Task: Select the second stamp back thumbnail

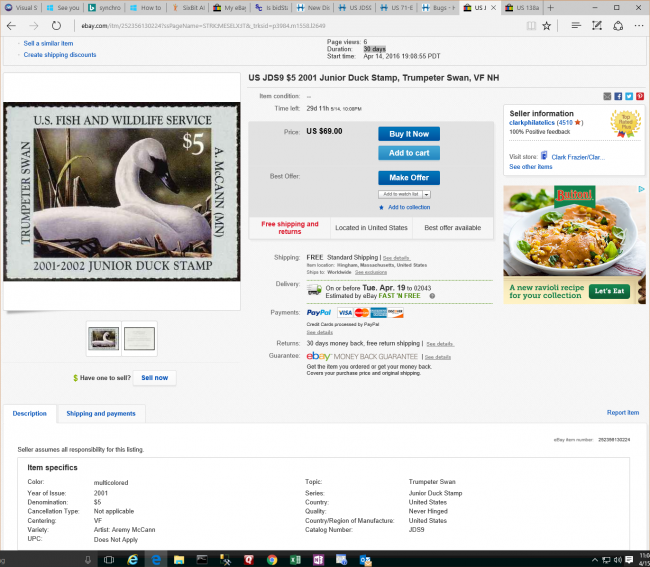Action: [x=139, y=339]
